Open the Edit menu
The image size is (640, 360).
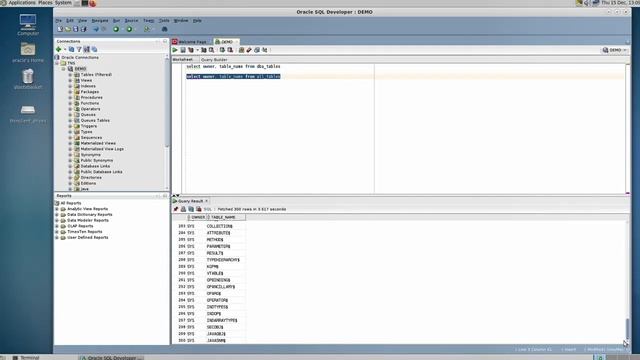pyautogui.click(x=70, y=20)
